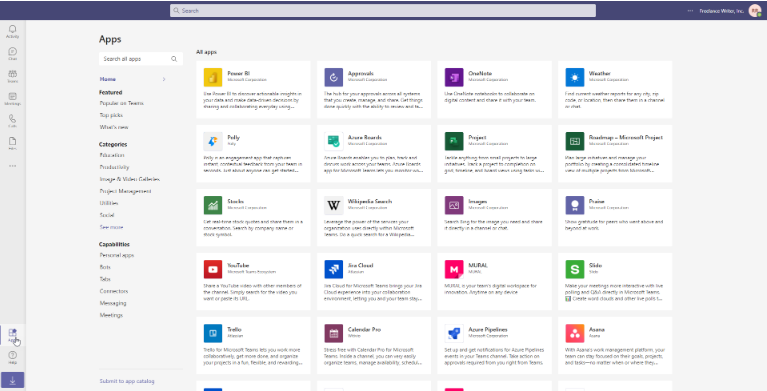Click the download desktop app icon
This screenshot has width=767, height=391.
pyautogui.click(x=13, y=380)
